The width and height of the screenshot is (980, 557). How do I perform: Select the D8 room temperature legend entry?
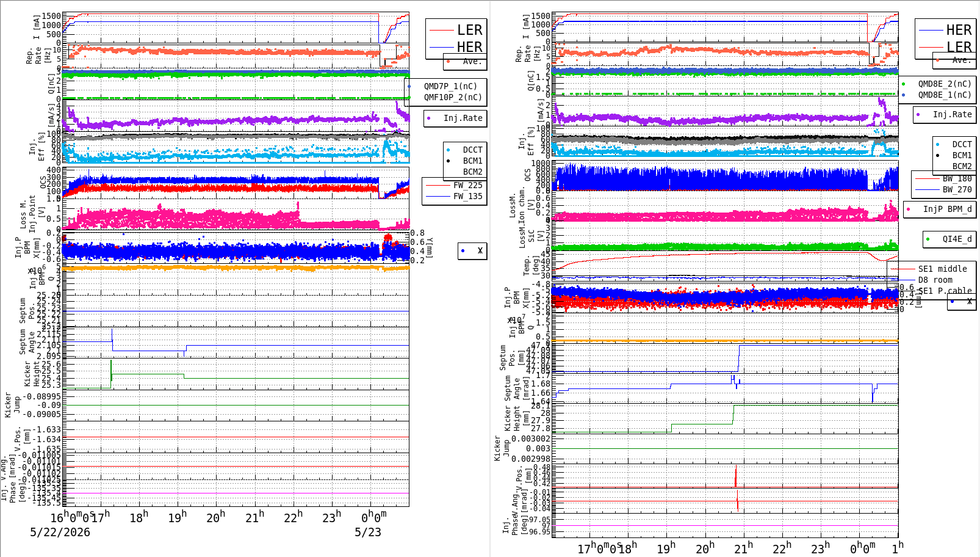(x=935, y=280)
